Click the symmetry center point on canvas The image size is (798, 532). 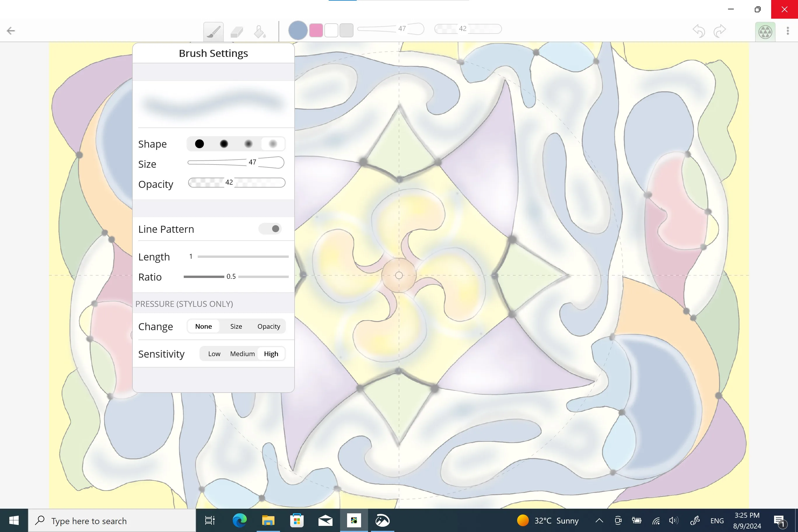(399, 276)
